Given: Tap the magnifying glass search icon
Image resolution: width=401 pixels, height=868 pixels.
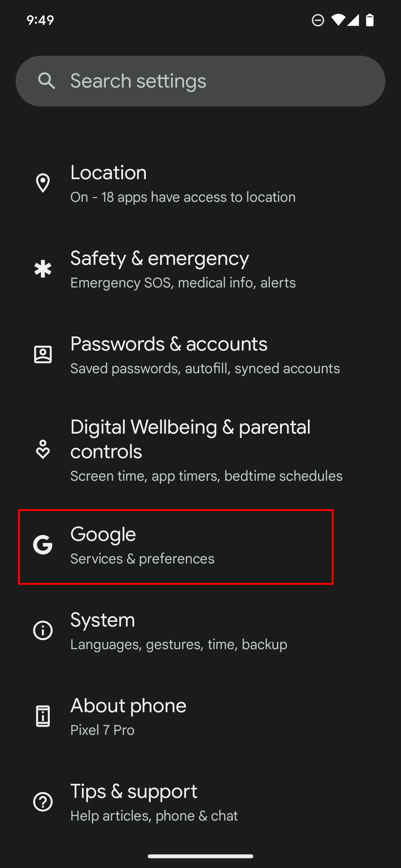Looking at the screenshot, I should 46,81.
